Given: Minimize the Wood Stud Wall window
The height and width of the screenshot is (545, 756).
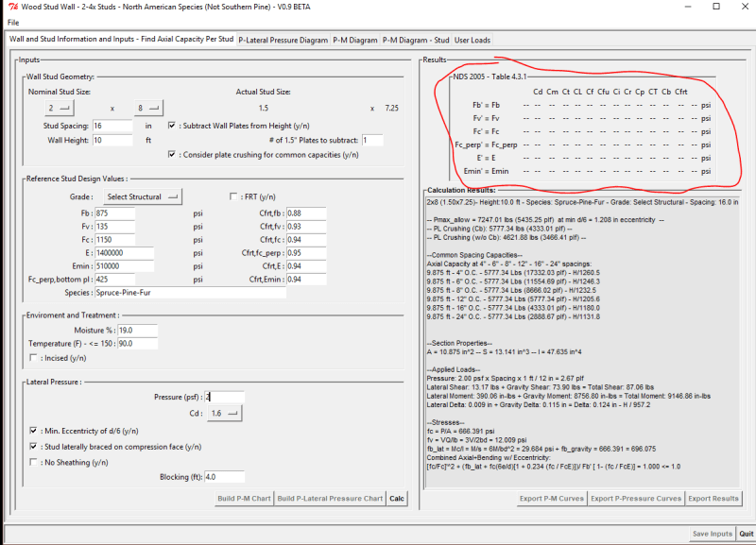Looking at the screenshot, I should tap(688, 7).
